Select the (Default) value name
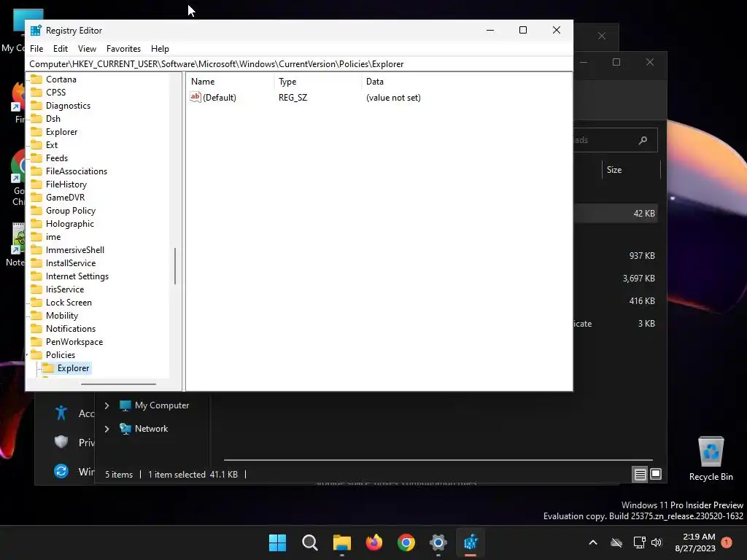 pyautogui.click(x=220, y=98)
